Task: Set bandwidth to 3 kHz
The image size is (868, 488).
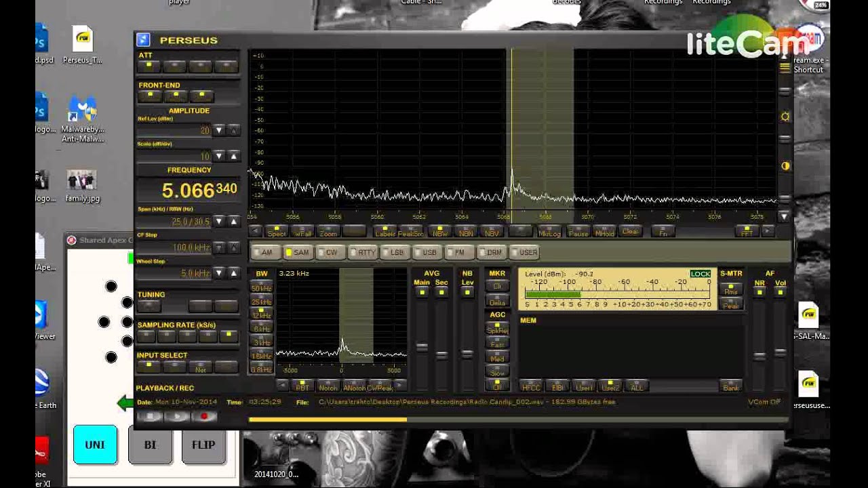Action: pos(261,342)
